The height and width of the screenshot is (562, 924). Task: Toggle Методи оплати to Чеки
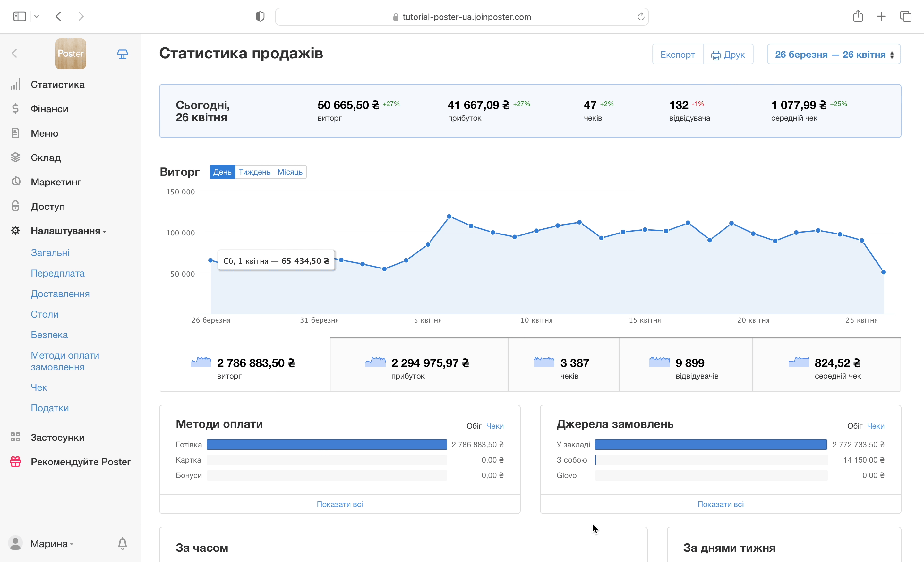click(495, 426)
